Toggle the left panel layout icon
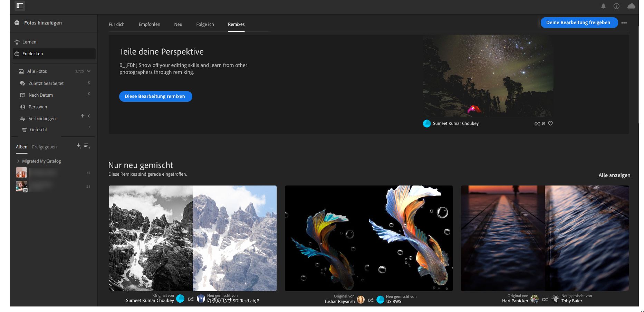 pyautogui.click(x=20, y=6)
